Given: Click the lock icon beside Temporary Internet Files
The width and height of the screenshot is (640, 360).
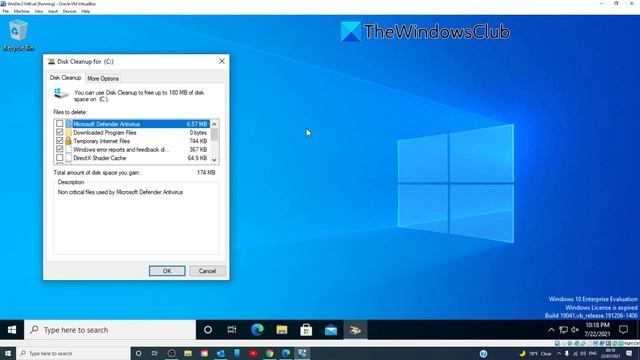Looking at the screenshot, I should [x=68, y=141].
